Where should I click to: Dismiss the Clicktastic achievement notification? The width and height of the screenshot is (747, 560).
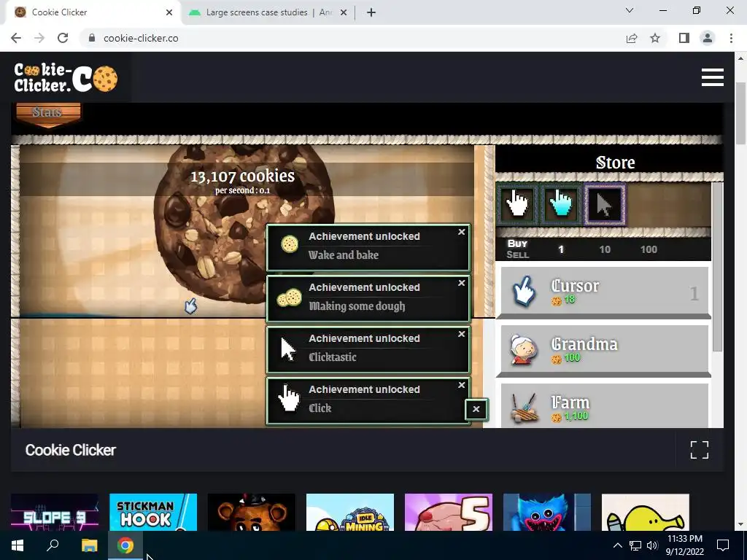tap(461, 334)
